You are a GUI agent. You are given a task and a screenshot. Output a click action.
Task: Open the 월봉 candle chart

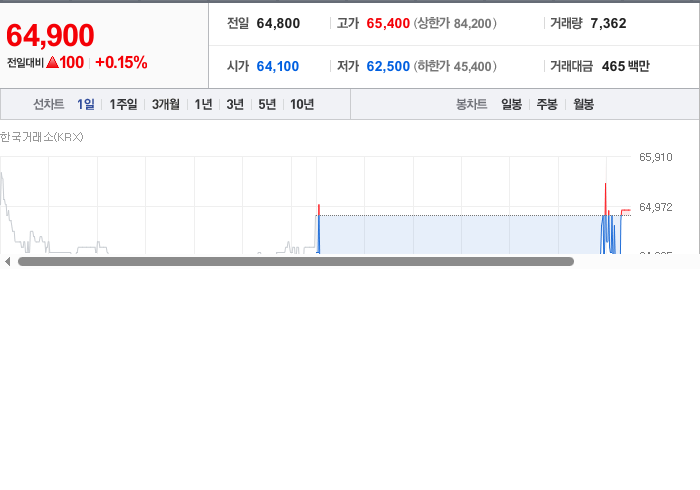click(x=583, y=104)
